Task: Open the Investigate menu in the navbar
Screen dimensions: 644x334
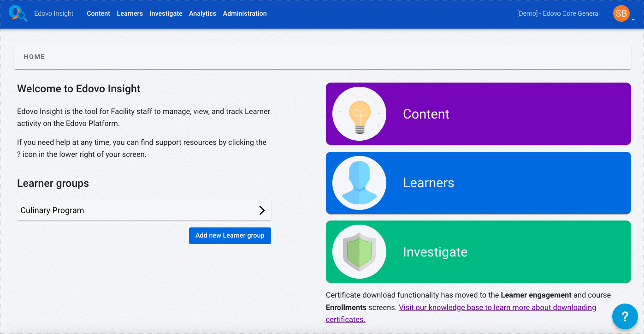Action: [166, 13]
